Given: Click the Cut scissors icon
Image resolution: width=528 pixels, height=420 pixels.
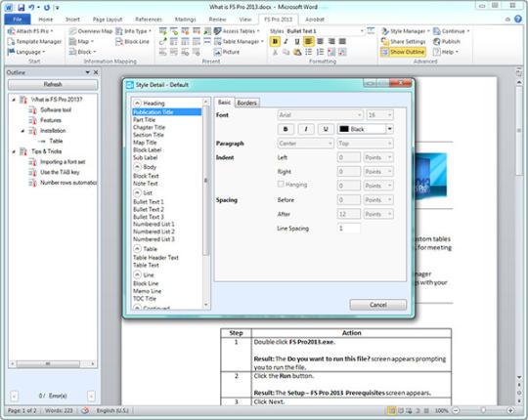Looking at the screenshot, I should point(275,52).
